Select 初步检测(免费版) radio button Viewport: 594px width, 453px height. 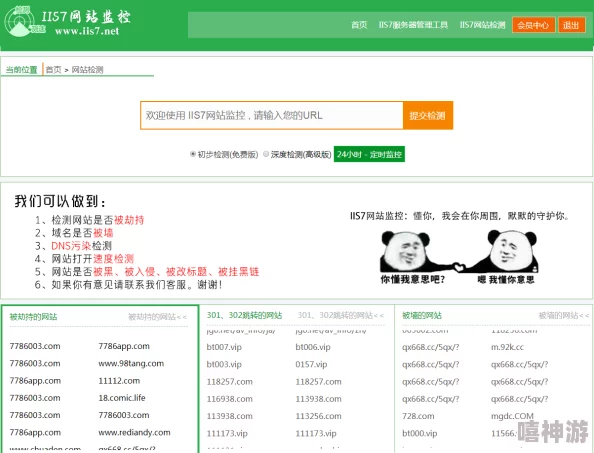192,154
